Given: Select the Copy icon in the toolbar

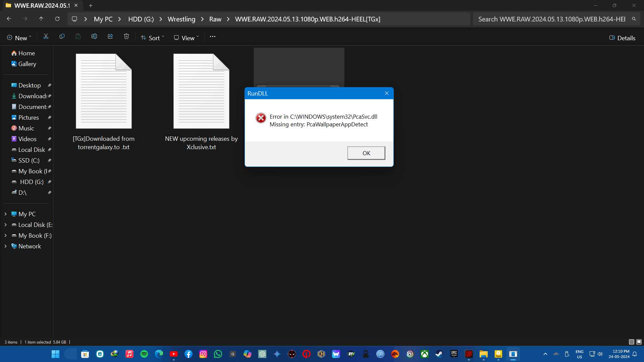Looking at the screenshot, I should pyautogui.click(x=62, y=36).
